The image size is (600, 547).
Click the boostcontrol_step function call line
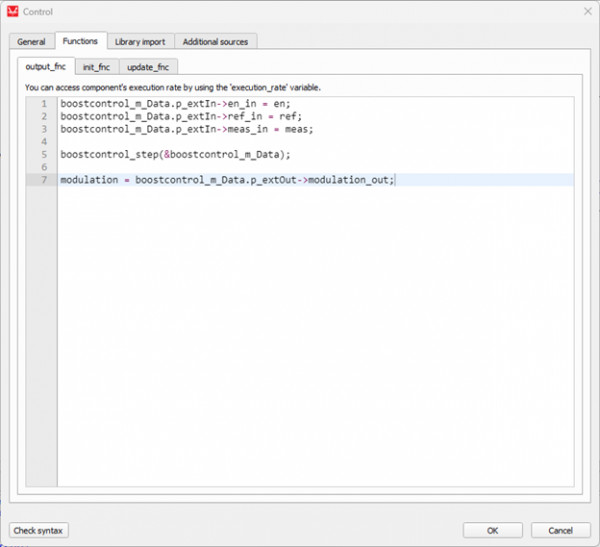[x=175, y=155]
